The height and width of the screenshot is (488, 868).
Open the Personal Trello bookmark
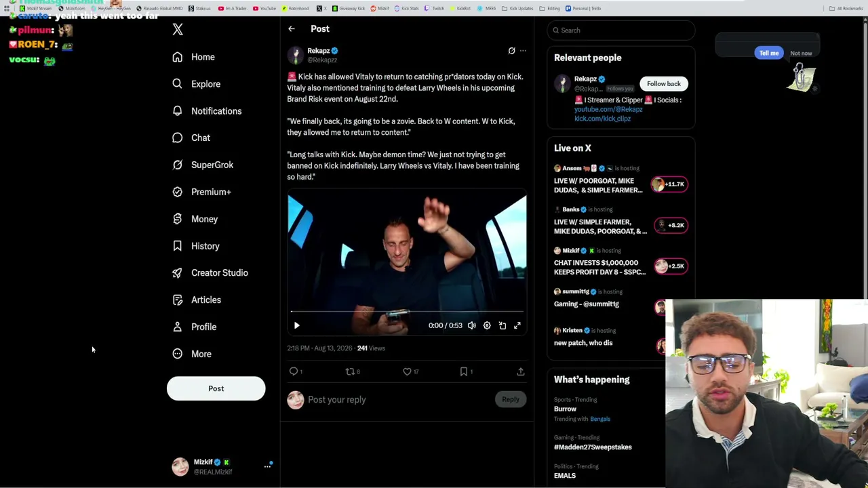[583, 9]
